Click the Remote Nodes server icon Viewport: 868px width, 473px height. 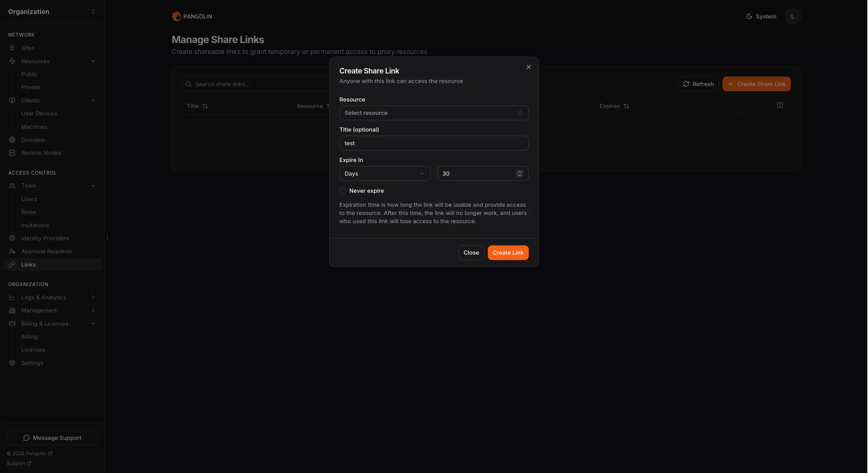coord(12,153)
